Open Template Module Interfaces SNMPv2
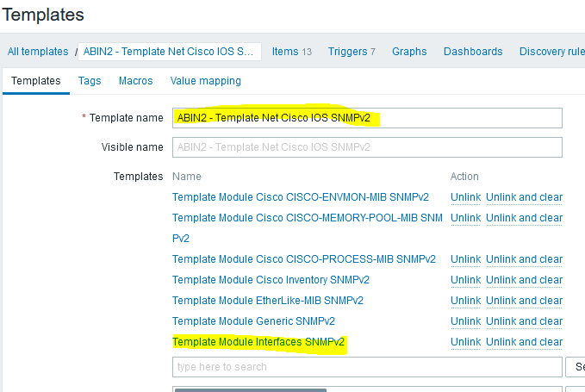The image size is (585, 392). pos(258,342)
